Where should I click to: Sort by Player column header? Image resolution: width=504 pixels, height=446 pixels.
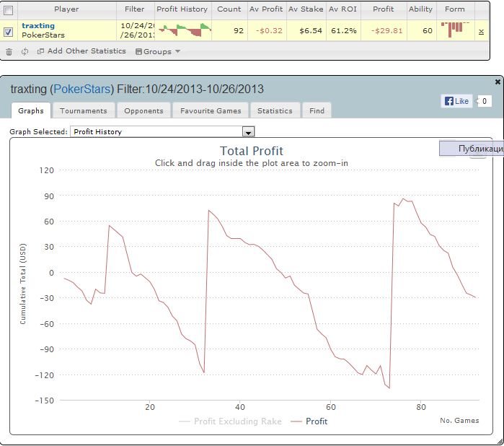pos(66,9)
